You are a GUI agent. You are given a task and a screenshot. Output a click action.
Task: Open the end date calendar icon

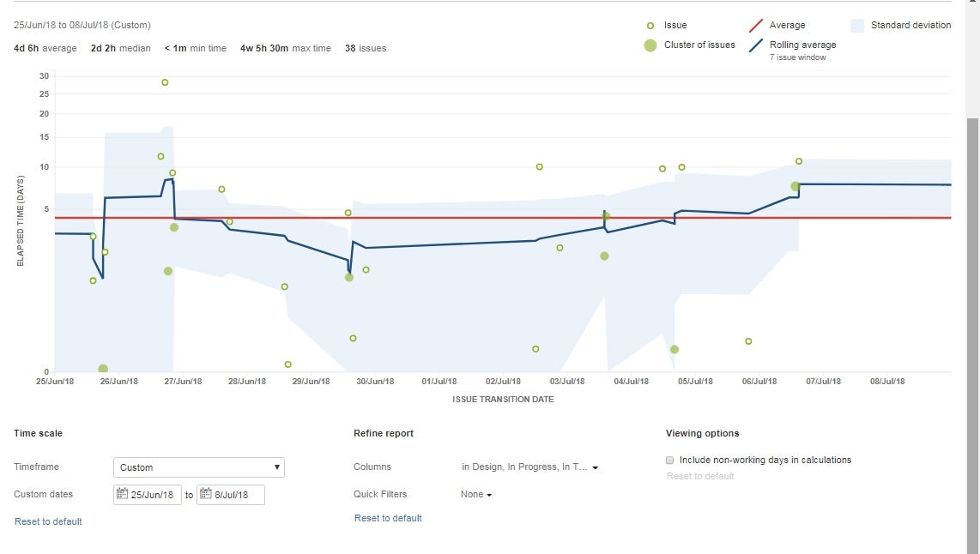[206, 494]
